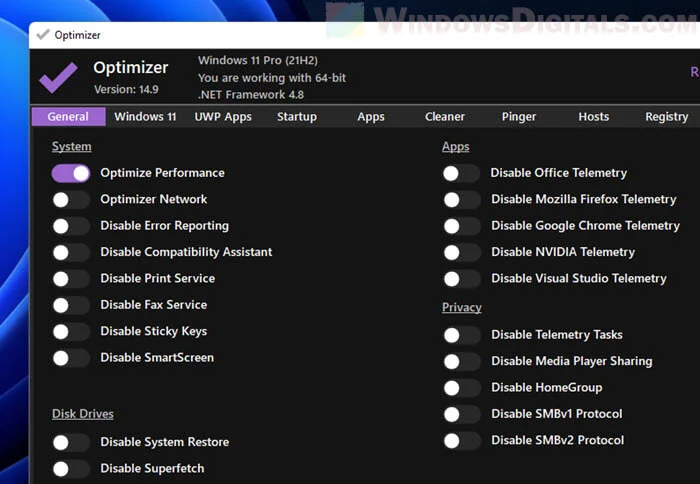Open the UWP Apps tab
This screenshot has width=700, height=484.
pos(223,117)
